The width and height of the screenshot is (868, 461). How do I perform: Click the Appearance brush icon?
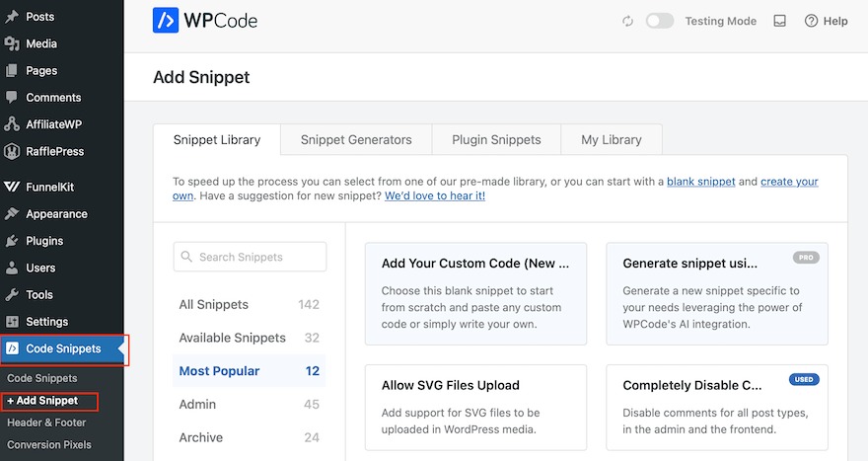(12, 214)
